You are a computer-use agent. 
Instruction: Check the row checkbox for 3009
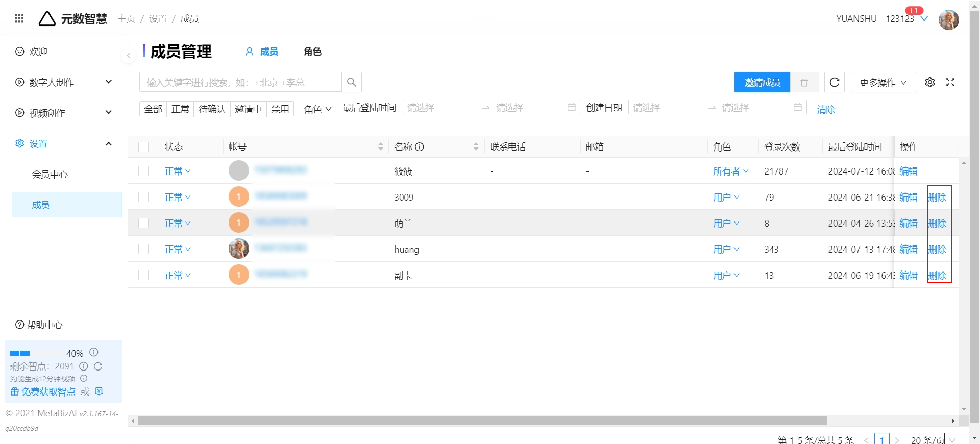click(x=143, y=197)
